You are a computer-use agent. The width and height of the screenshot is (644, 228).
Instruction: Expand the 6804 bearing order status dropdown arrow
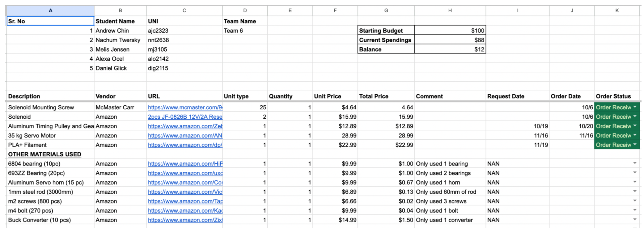(x=635, y=163)
